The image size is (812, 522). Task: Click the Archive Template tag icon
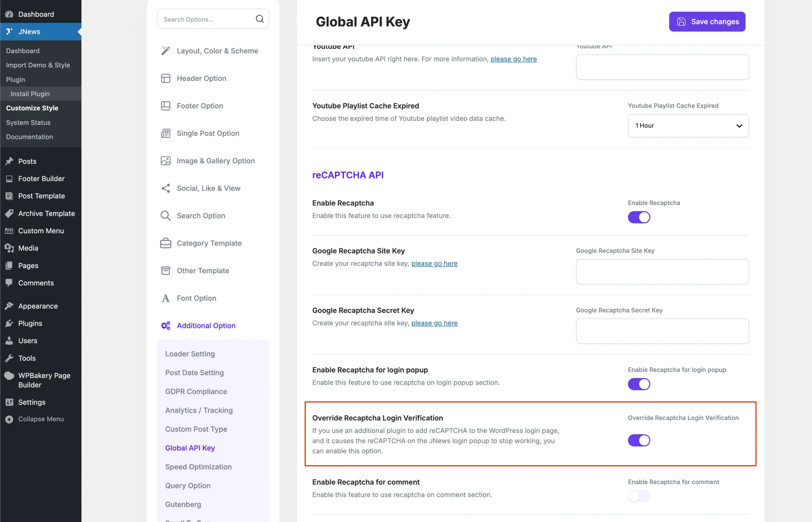tap(9, 214)
